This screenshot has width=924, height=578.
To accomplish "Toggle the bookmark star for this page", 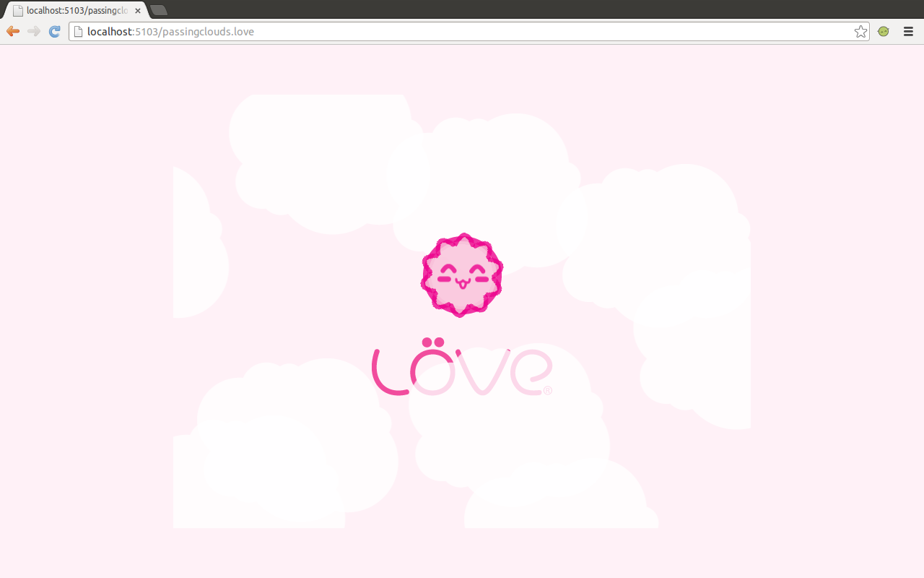I will coord(860,32).
